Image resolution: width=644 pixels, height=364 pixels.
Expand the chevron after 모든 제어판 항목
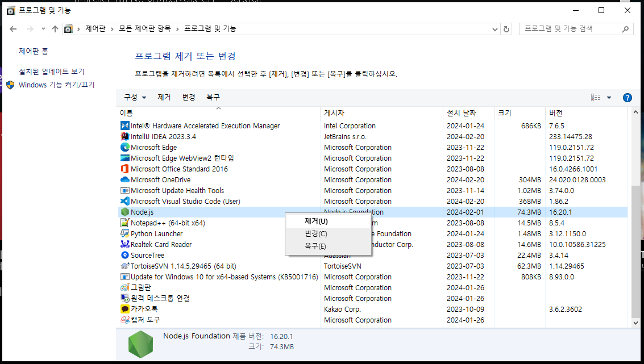(177, 29)
